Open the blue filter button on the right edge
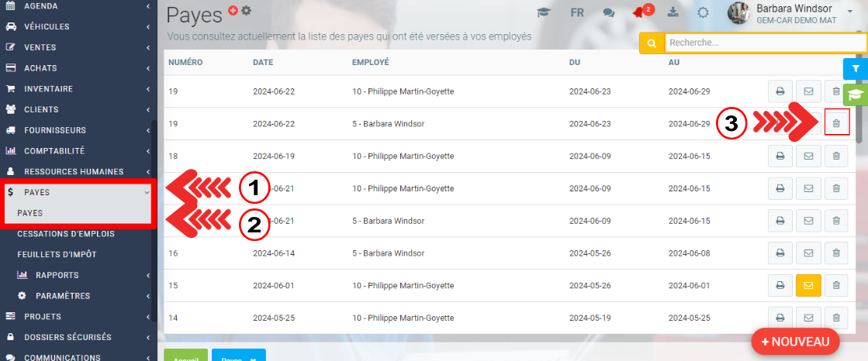The height and width of the screenshot is (361, 868). coord(855,69)
